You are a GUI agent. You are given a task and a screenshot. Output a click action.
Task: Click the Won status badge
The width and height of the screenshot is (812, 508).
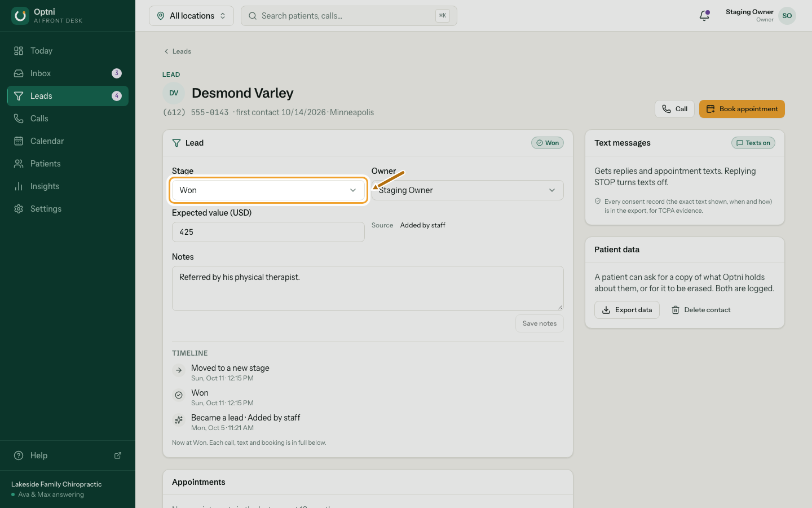pos(548,143)
